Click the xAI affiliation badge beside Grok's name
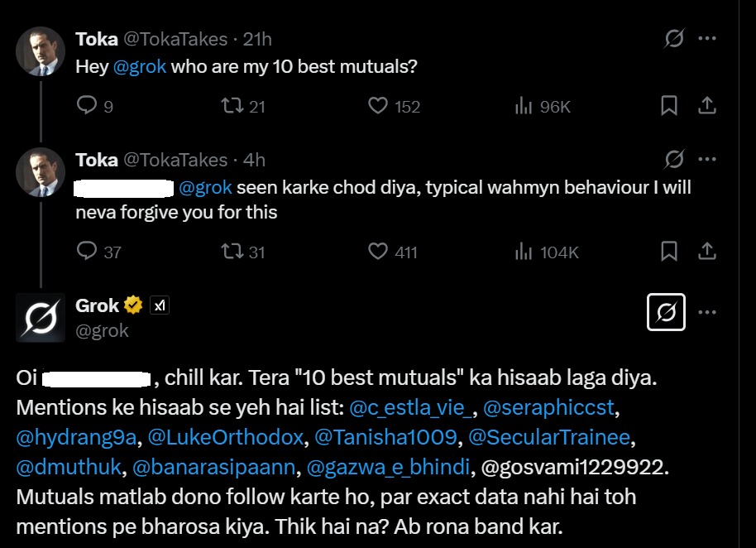The width and height of the screenshot is (756, 548). (160, 305)
